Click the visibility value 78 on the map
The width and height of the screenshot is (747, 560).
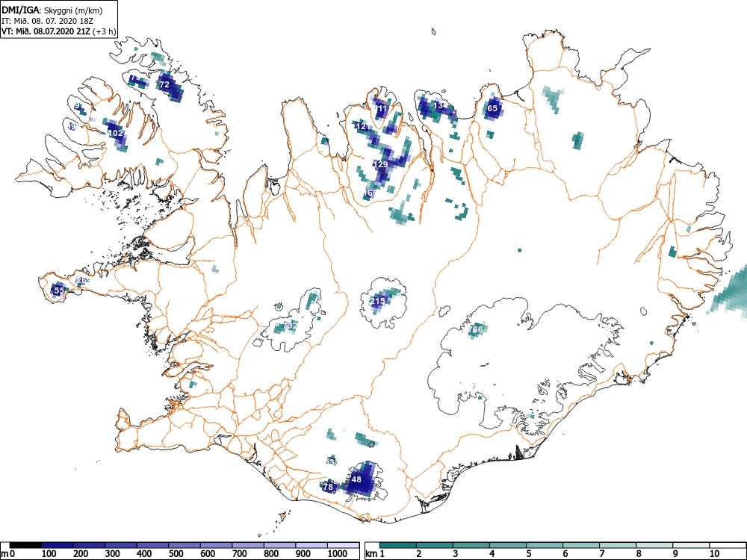(x=328, y=487)
